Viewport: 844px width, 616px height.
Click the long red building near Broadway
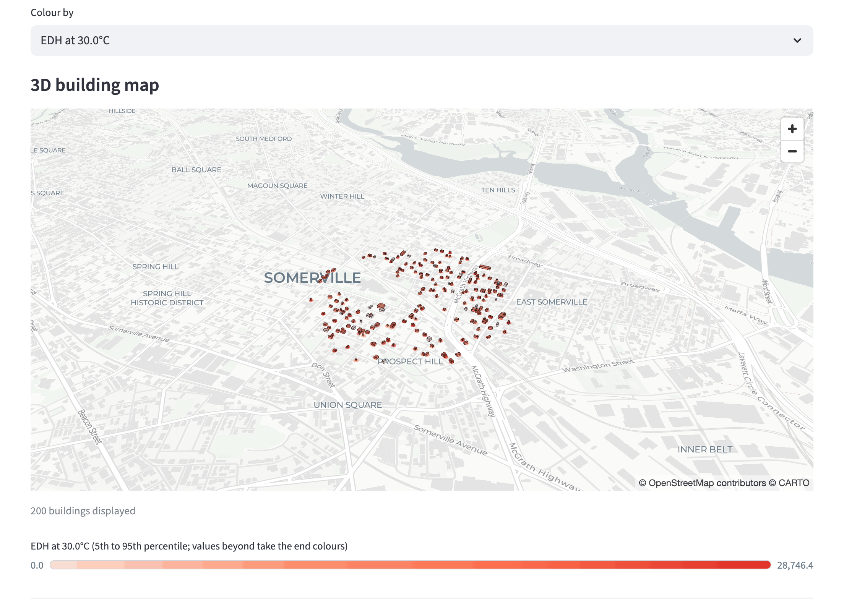tap(485, 267)
